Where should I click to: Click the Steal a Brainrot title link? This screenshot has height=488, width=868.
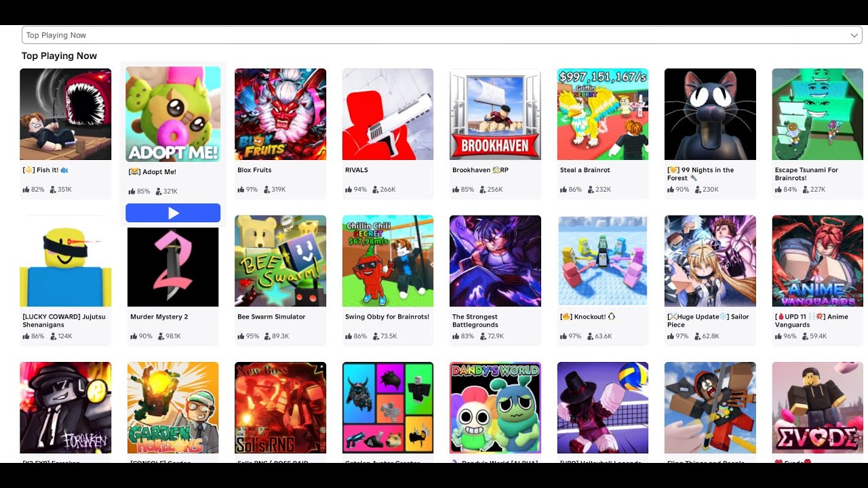tap(585, 170)
